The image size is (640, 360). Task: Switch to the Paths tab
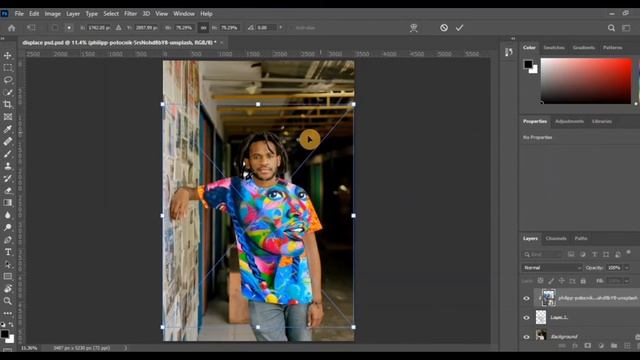[x=581, y=238]
